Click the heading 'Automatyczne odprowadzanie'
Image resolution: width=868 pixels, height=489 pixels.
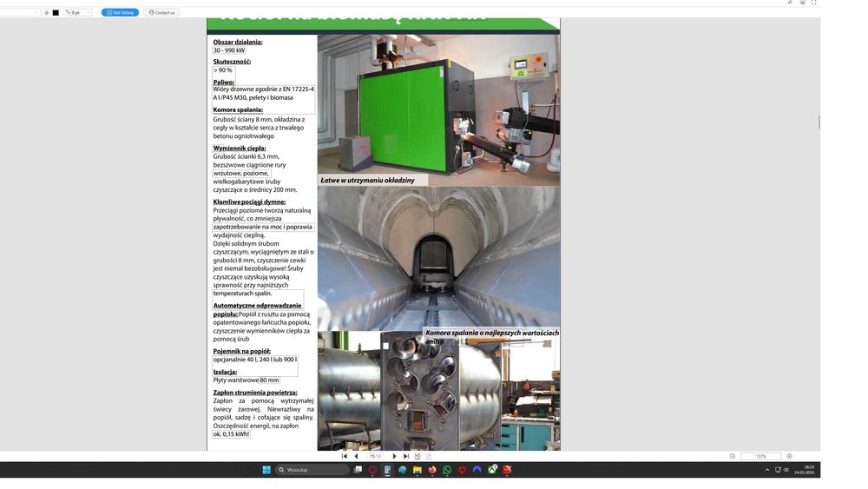[258, 306]
